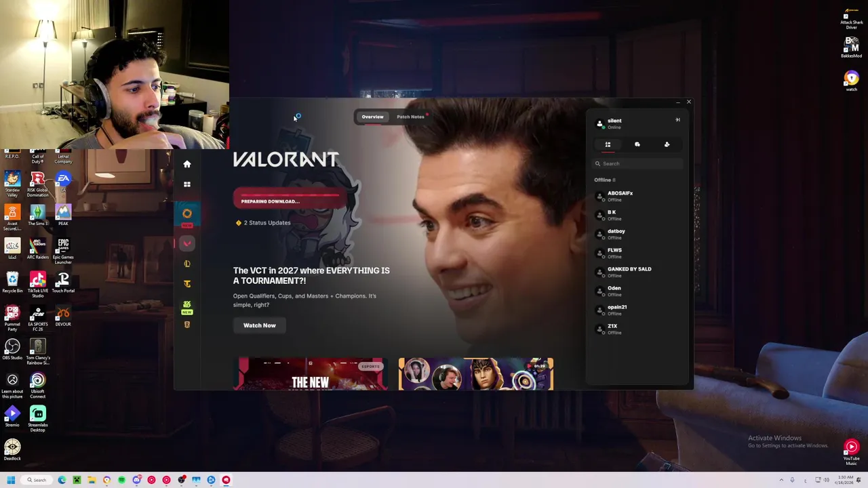Open the Overview tab
868x488 pixels.
[372, 117]
